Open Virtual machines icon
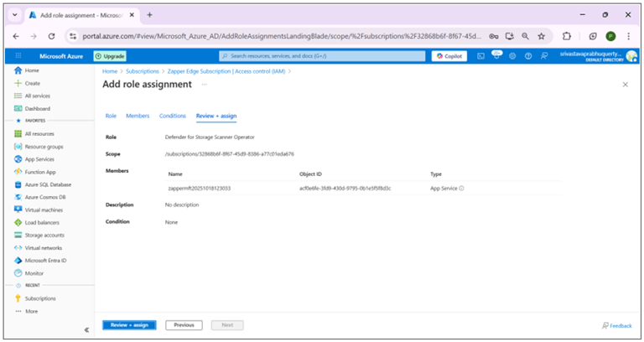The height and width of the screenshot is (342, 644). point(18,210)
